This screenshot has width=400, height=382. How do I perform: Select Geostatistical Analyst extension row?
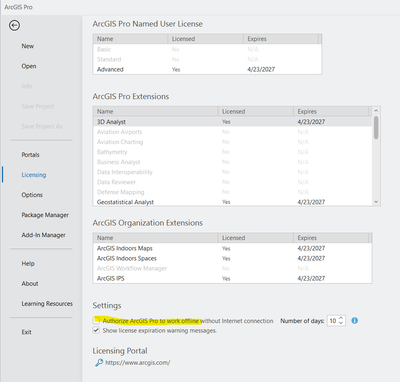tap(232, 202)
